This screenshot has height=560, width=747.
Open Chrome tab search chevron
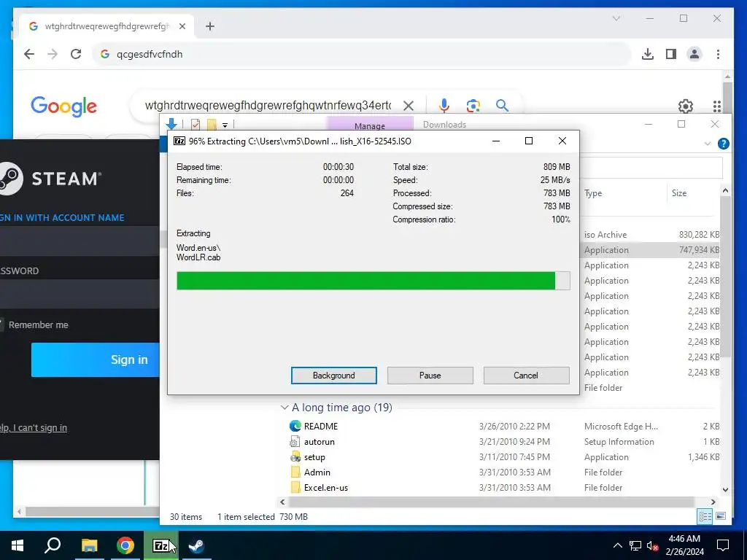[x=616, y=18]
